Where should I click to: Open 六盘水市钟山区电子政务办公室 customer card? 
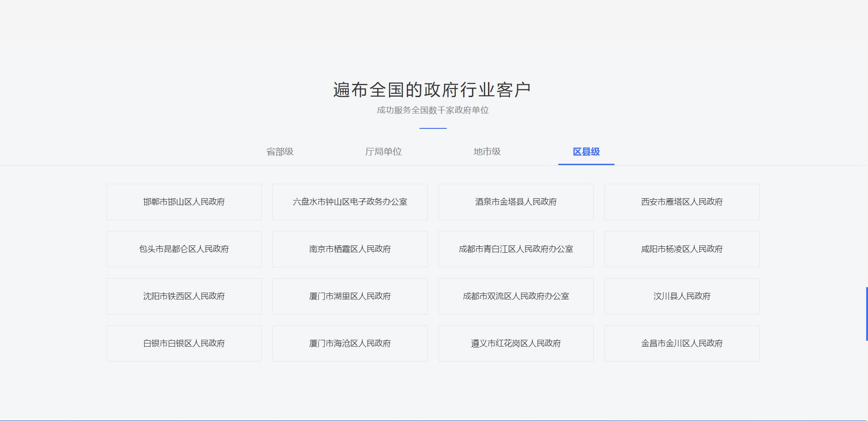coord(350,202)
